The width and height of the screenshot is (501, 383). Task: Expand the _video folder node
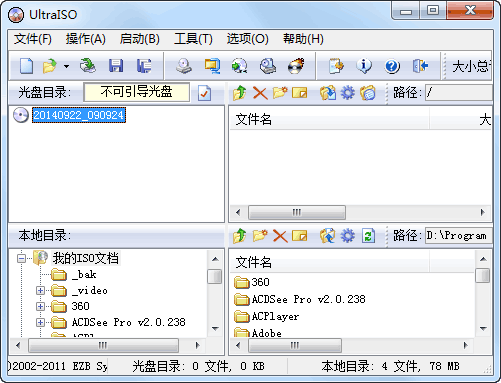40,291
